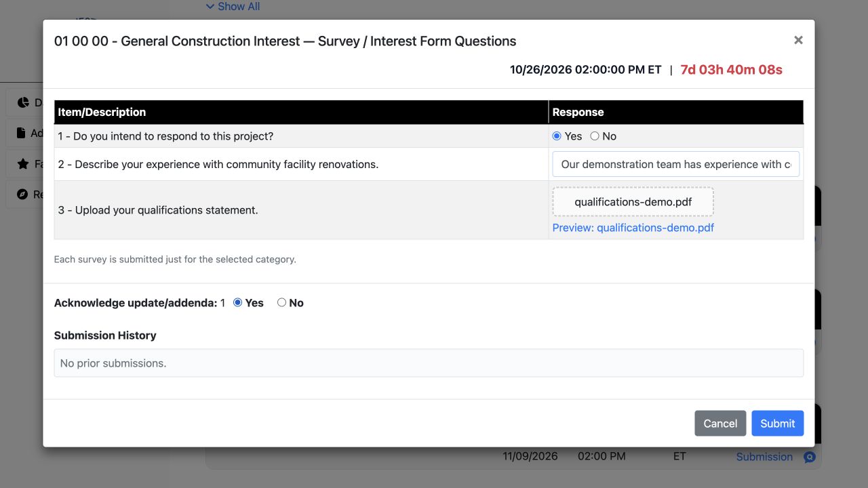Submit the survey form

pos(777,423)
